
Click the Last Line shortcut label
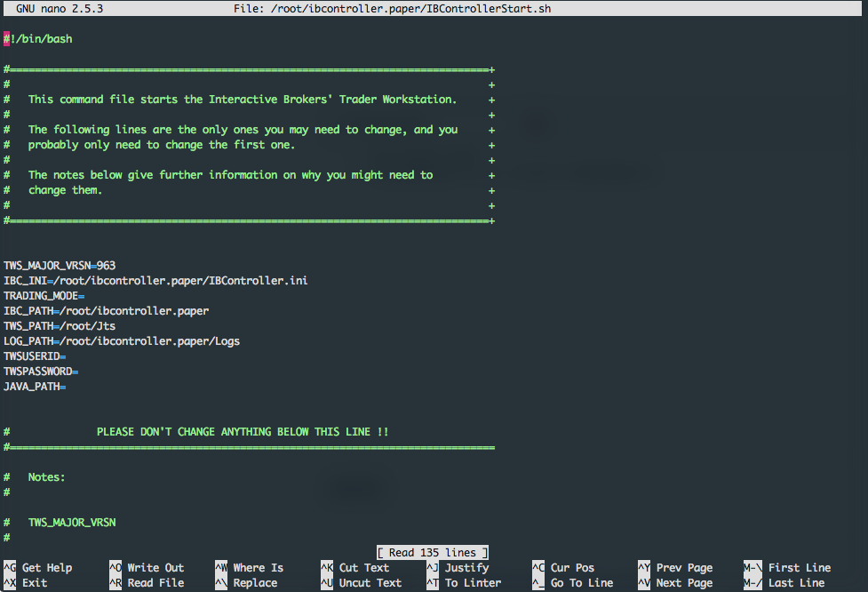click(x=796, y=582)
